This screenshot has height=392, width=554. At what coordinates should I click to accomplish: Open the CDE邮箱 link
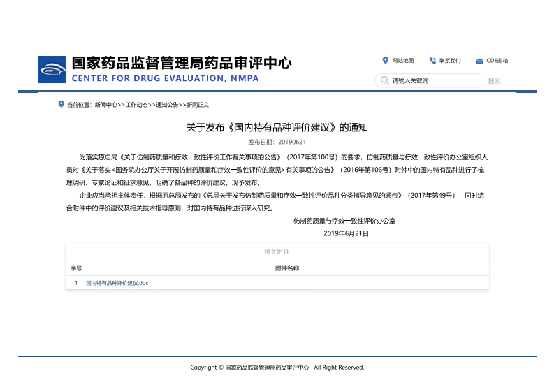tap(497, 61)
